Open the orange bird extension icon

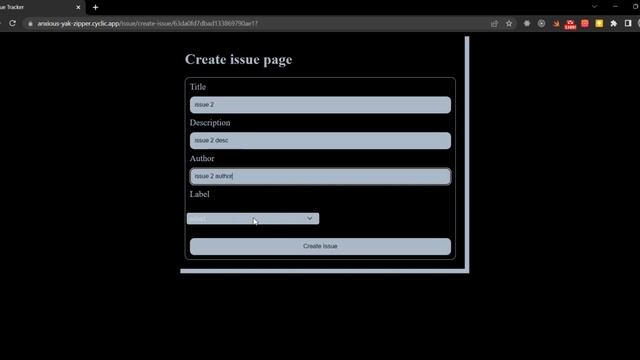coord(556,24)
